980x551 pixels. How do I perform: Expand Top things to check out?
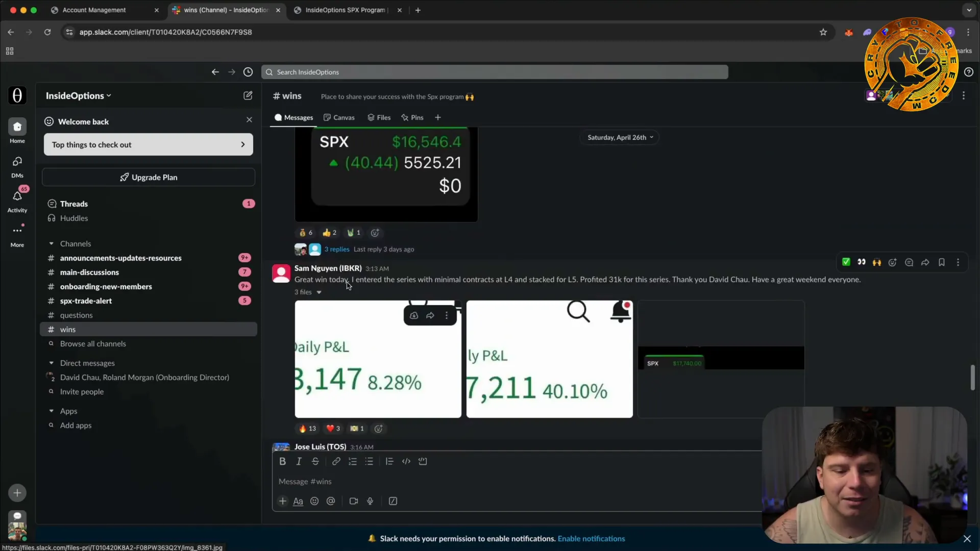point(148,144)
